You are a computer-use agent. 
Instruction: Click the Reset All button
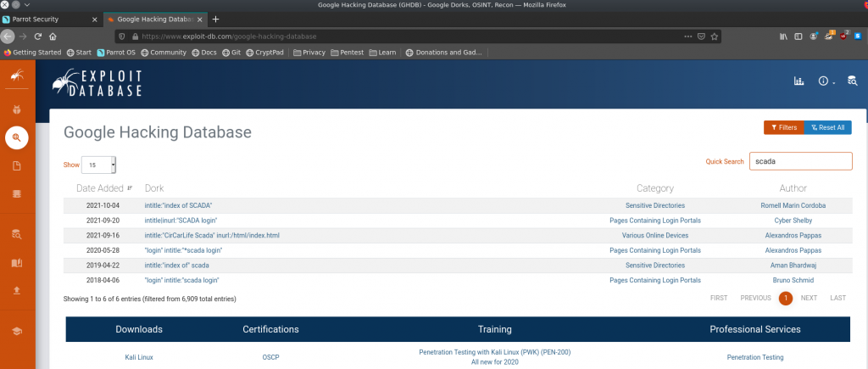pos(827,127)
